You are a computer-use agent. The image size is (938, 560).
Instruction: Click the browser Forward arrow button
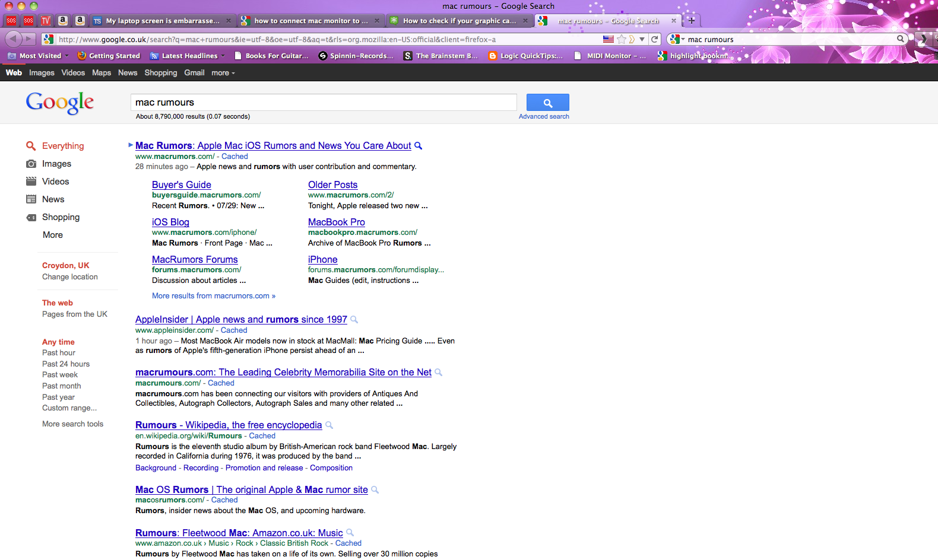pyautogui.click(x=28, y=39)
